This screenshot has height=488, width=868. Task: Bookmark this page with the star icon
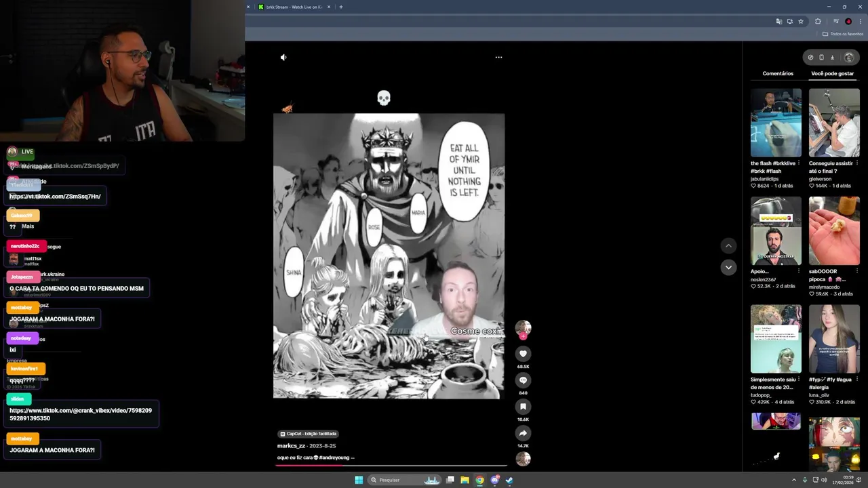click(801, 22)
